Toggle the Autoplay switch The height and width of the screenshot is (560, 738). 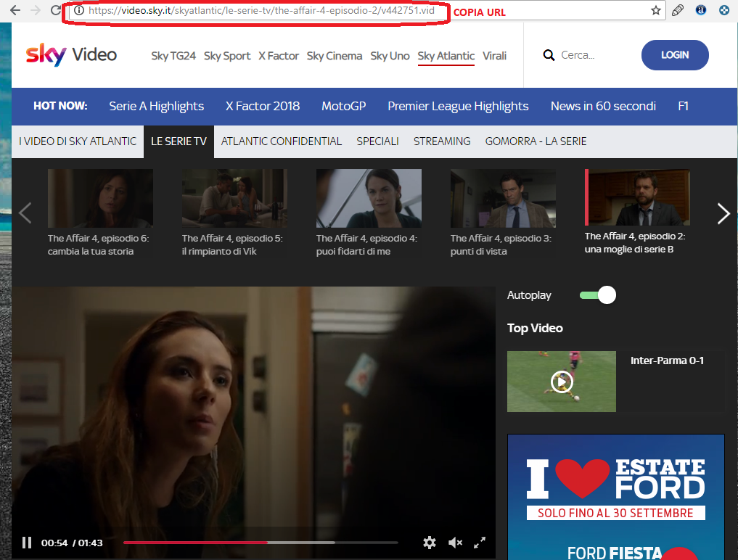[598, 295]
